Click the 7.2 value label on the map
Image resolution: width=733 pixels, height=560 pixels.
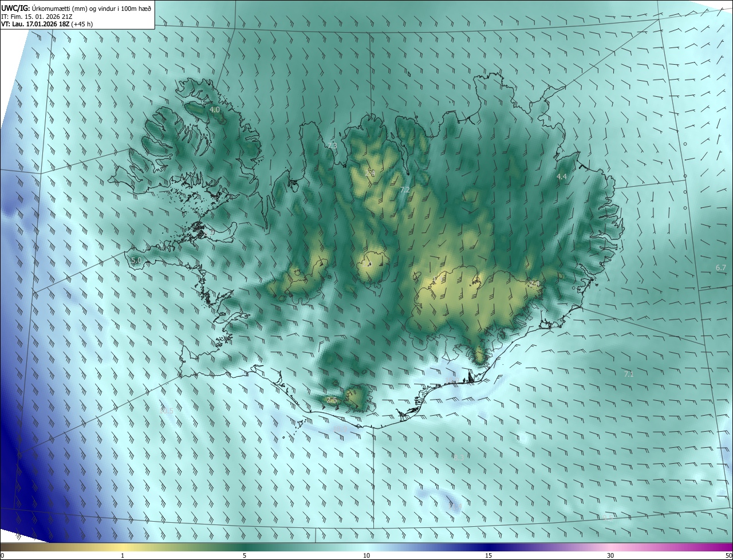(405, 190)
